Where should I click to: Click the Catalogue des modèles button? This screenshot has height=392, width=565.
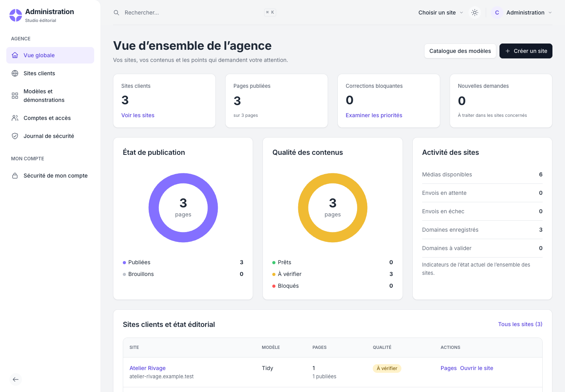pyautogui.click(x=460, y=51)
